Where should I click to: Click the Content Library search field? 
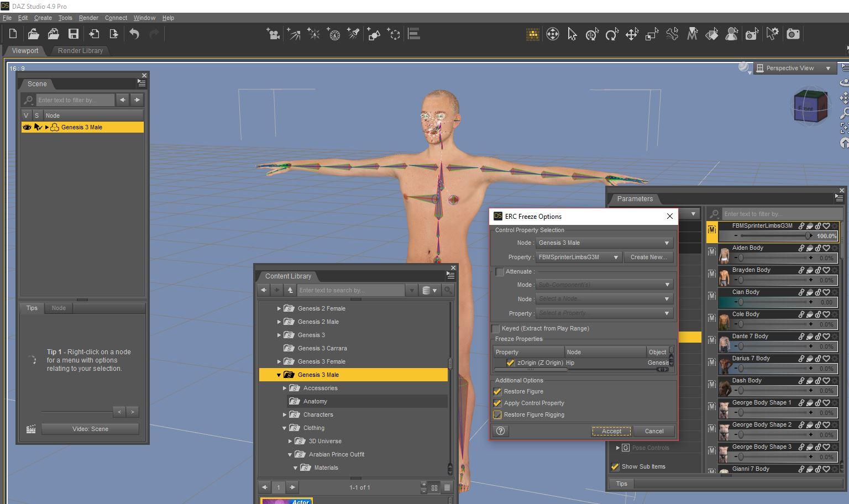point(351,290)
